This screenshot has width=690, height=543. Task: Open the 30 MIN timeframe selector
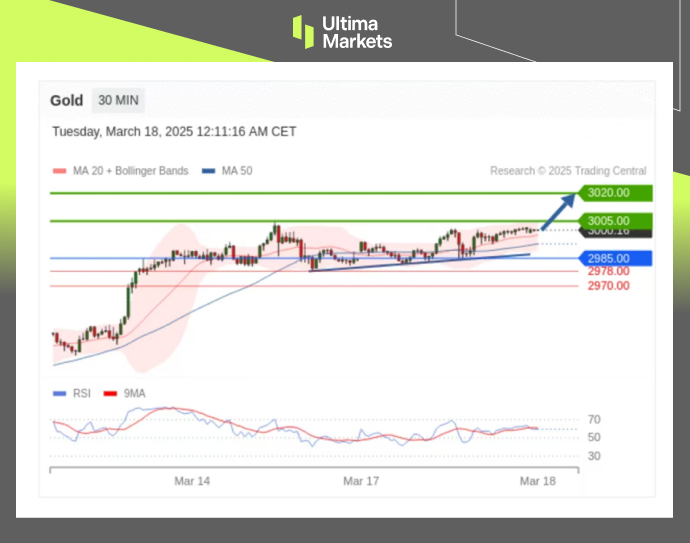(x=119, y=101)
